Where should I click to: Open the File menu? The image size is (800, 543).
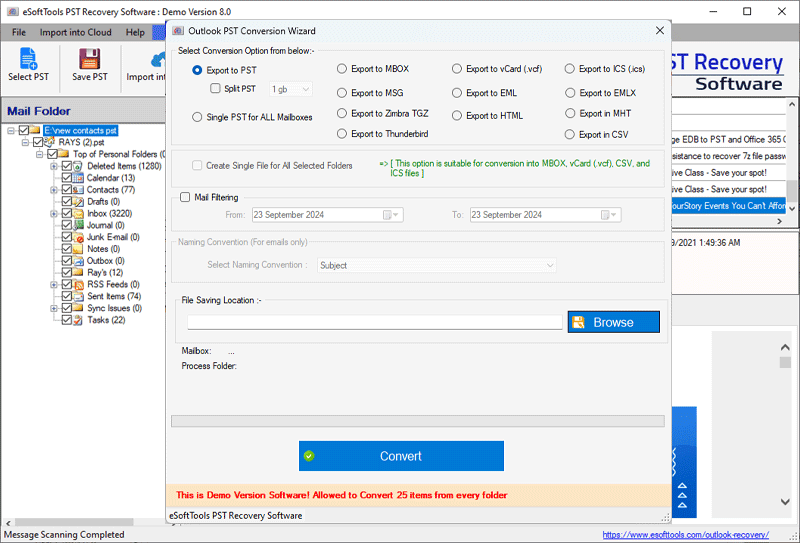click(x=19, y=32)
